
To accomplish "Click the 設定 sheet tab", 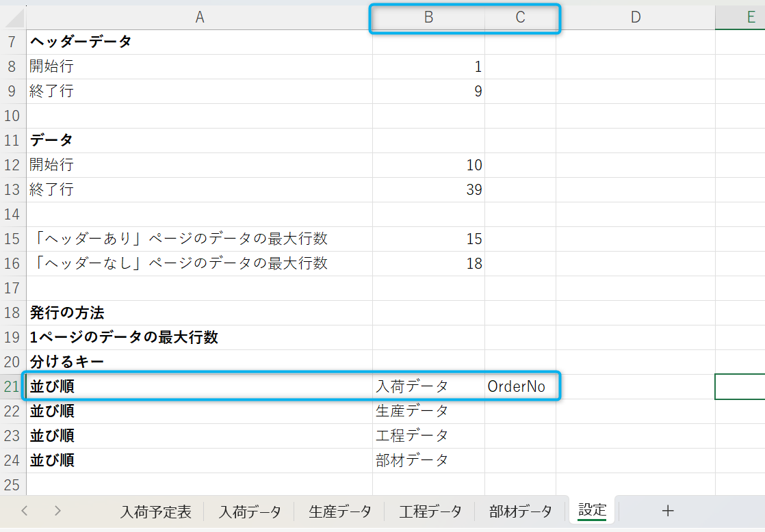I will coord(592,510).
